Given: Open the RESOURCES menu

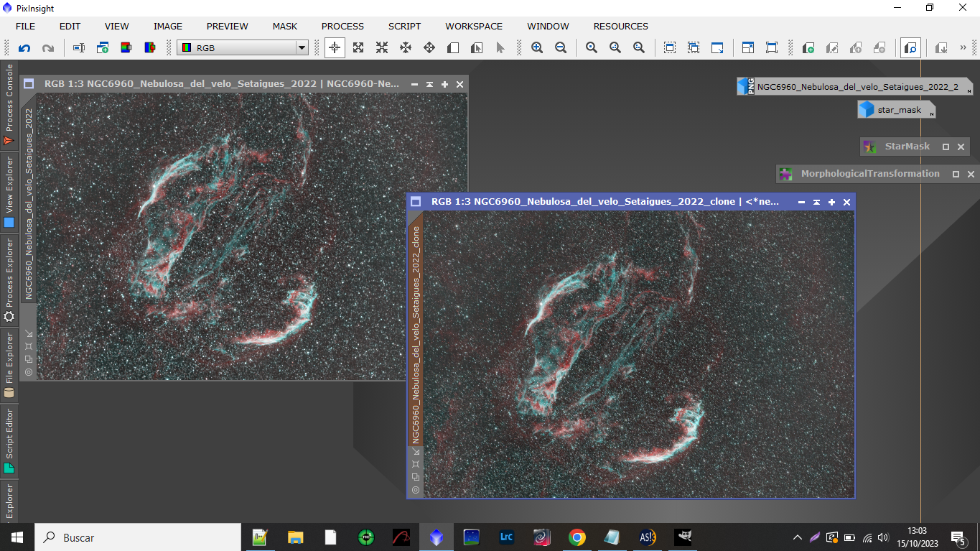Looking at the screenshot, I should (621, 26).
